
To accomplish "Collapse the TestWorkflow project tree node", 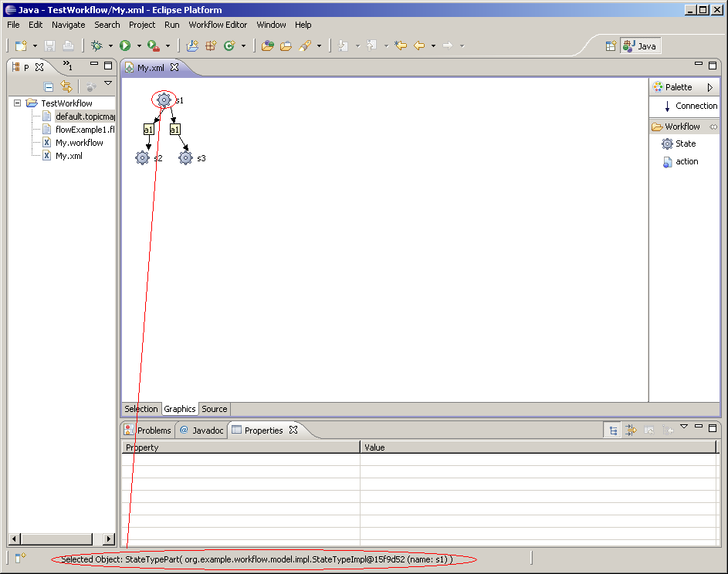I will click(18, 103).
